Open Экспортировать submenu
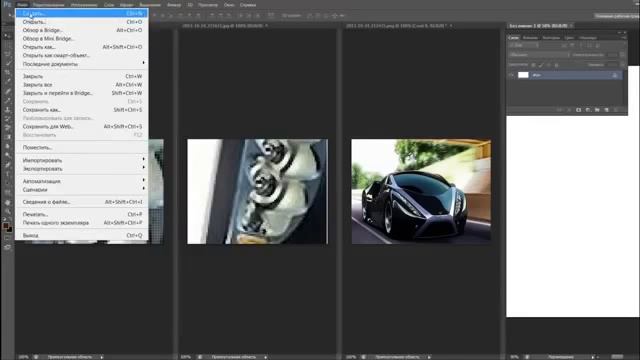640x360 pixels. click(x=82, y=169)
